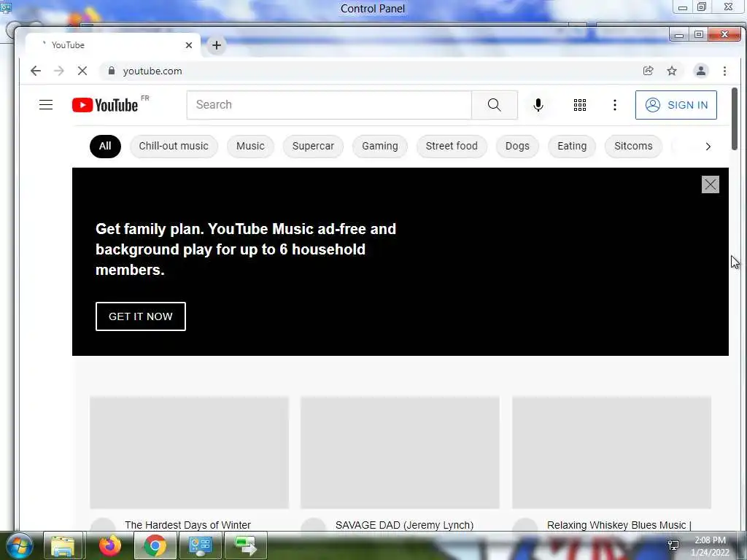This screenshot has width=747, height=560.
Task: Start voice search with microphone icon
Action: point(538,105)
